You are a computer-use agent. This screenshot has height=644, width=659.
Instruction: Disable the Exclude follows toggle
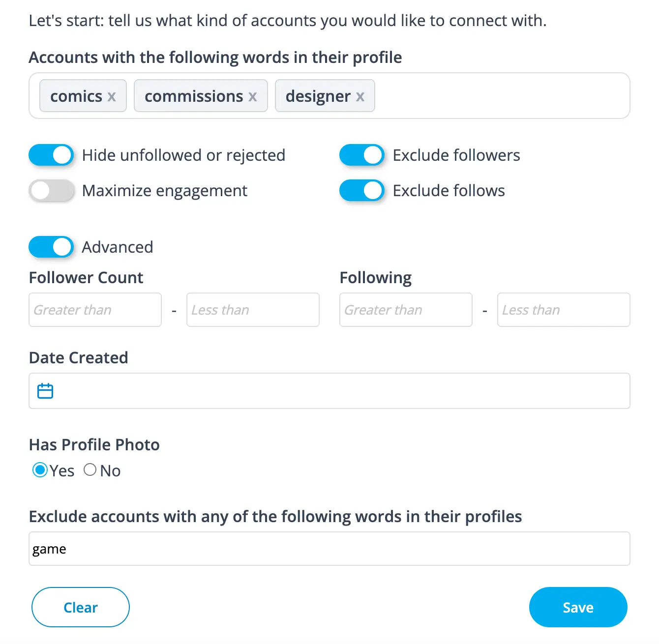point(362,191)
